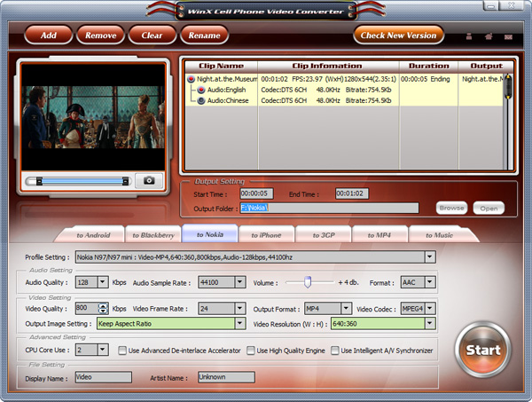Viewport: 532px width, 402px height.
Task: Switch to the to iPhone tab
Action: (x=266, y=235)
